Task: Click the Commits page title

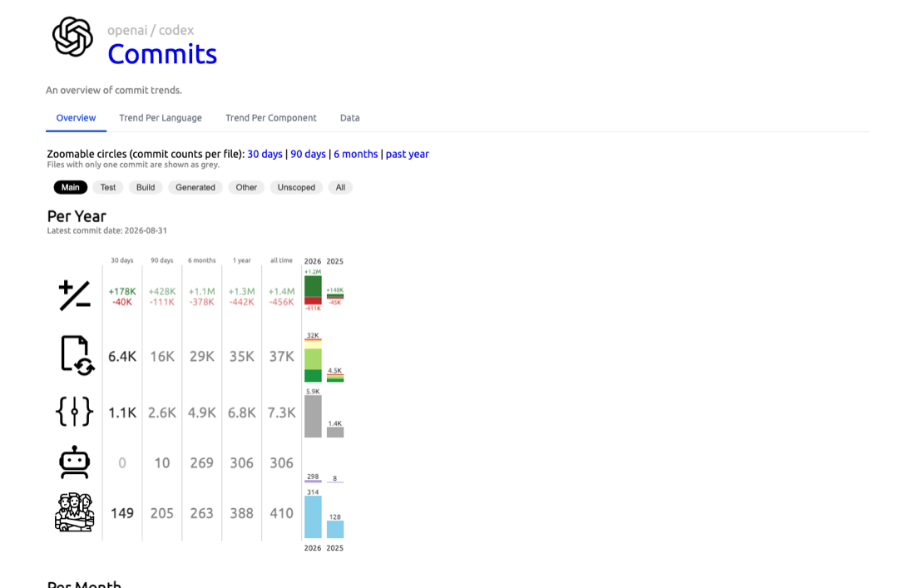Action: [162, 54]
